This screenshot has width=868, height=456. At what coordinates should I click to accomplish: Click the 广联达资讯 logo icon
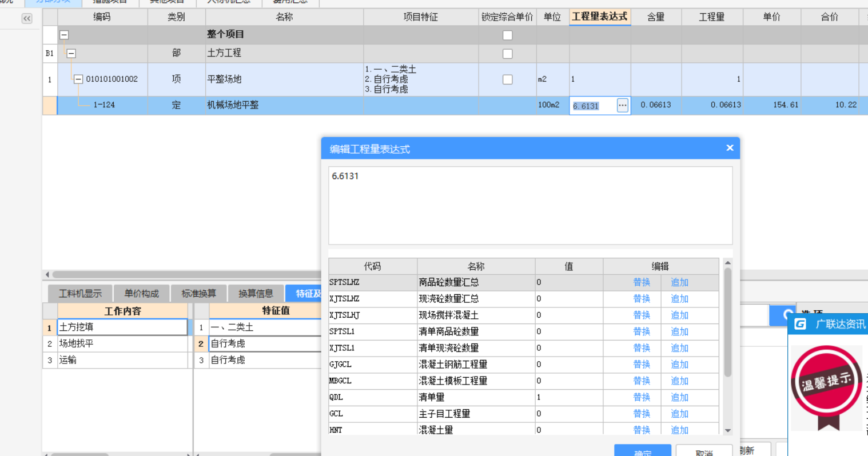800,324
